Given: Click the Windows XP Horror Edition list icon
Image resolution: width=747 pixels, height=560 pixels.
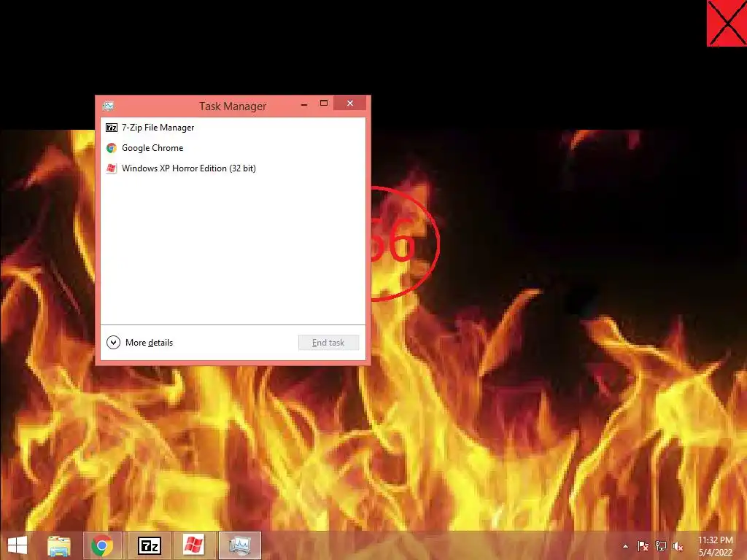Looking at the screenshot, I should [112, 168].
